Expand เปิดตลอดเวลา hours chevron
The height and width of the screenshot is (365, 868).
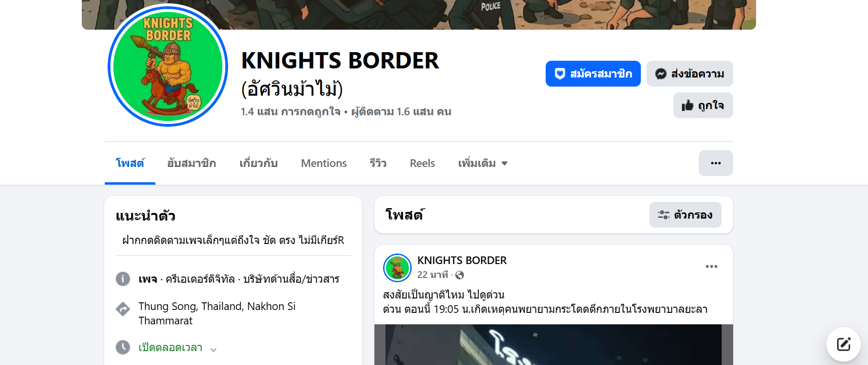tap(213, 350)
